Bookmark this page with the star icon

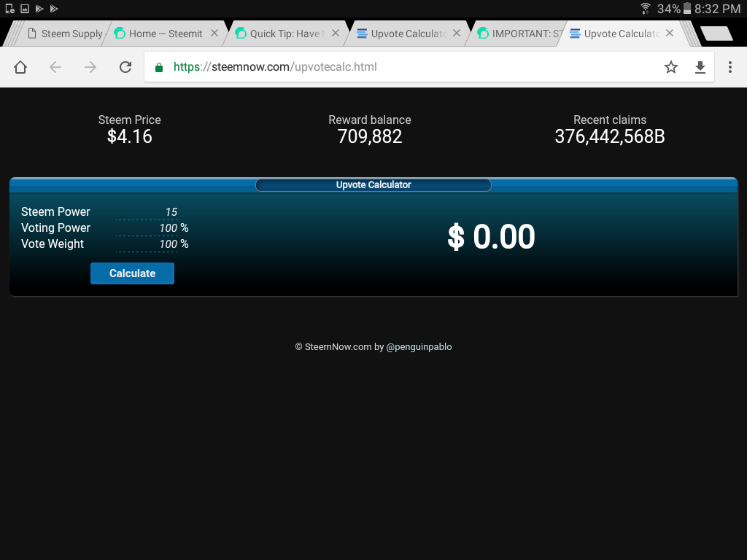[671, 67]
